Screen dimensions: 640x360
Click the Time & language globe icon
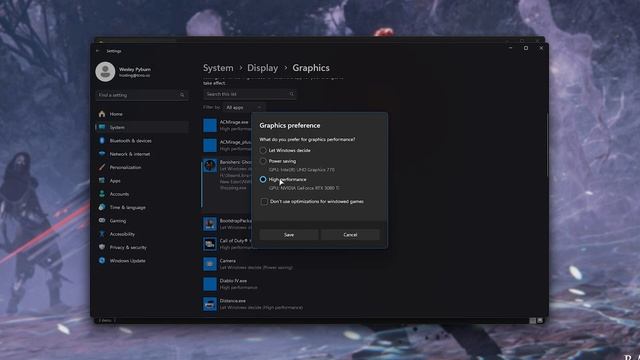click(102, 207)
